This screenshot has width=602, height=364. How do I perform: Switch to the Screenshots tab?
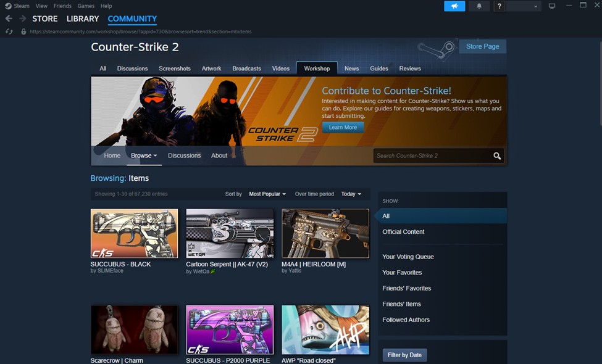pos(175,68)
